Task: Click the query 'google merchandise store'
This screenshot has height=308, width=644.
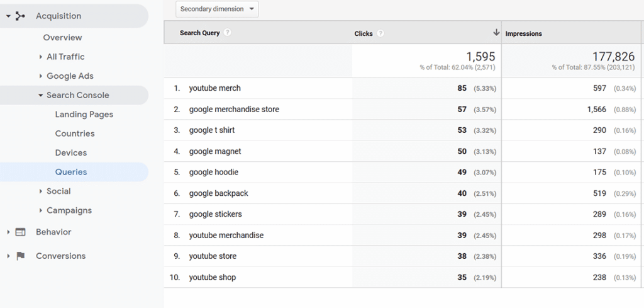Action: click(234, 110)
